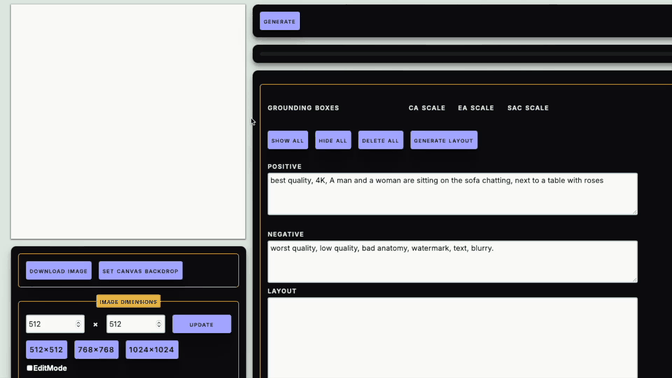The image size is (672, 378).
Task: Click the Layout label
Action: coord(282,291)
